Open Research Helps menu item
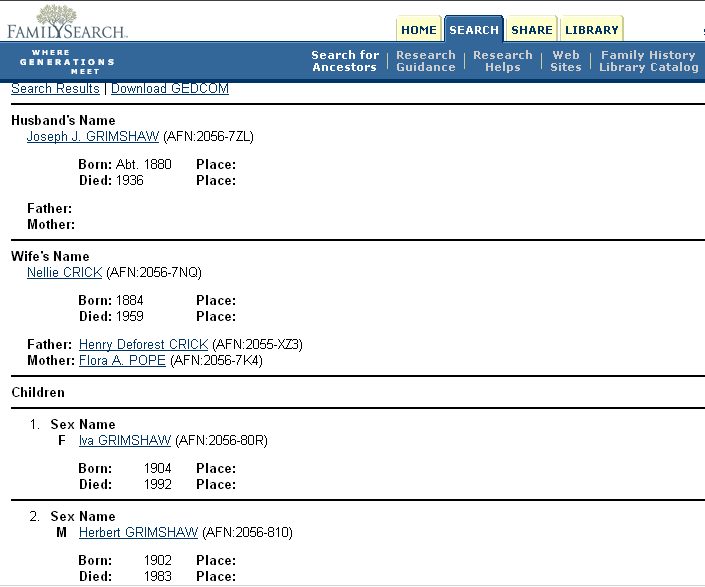The image size is (705, 587). click(503, 61)
